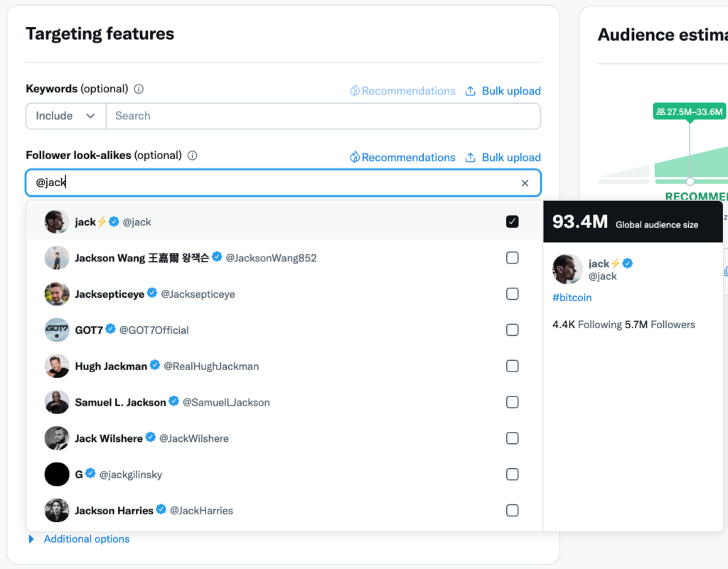Screen dimensions: 728x569
Task: Click the Jackson Harries avatar
Action: tap(57, 510)
